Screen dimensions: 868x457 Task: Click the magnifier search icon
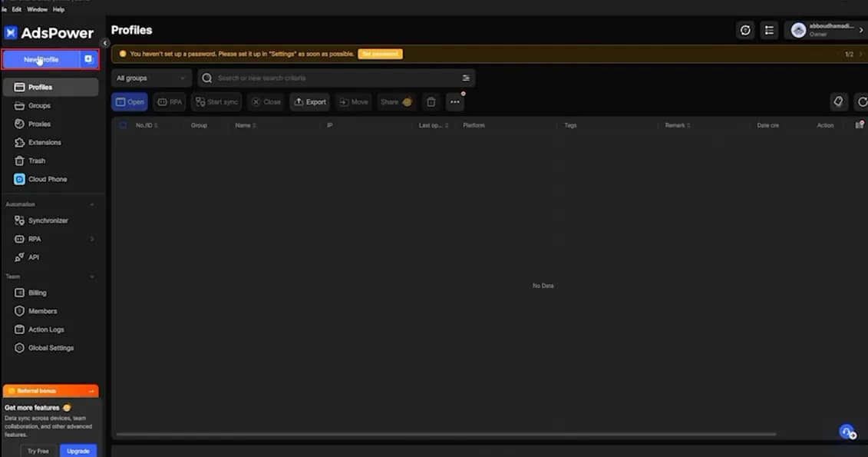point(207,78)
